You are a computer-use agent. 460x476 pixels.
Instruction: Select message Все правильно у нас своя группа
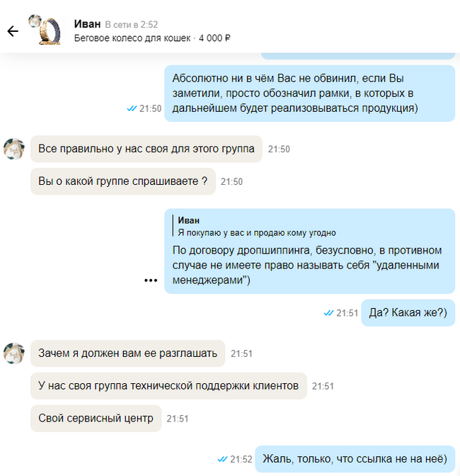[x=146, y=149]
